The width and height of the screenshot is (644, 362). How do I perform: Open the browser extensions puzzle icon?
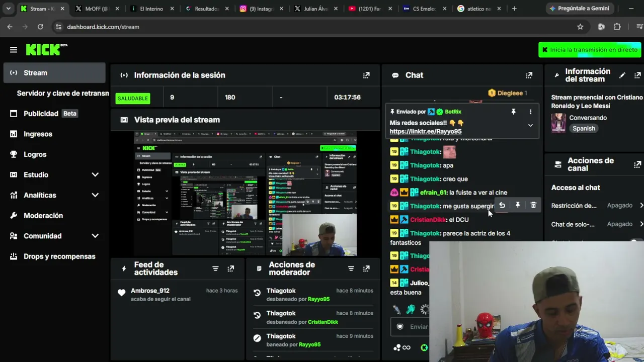(x=617, y=27)
